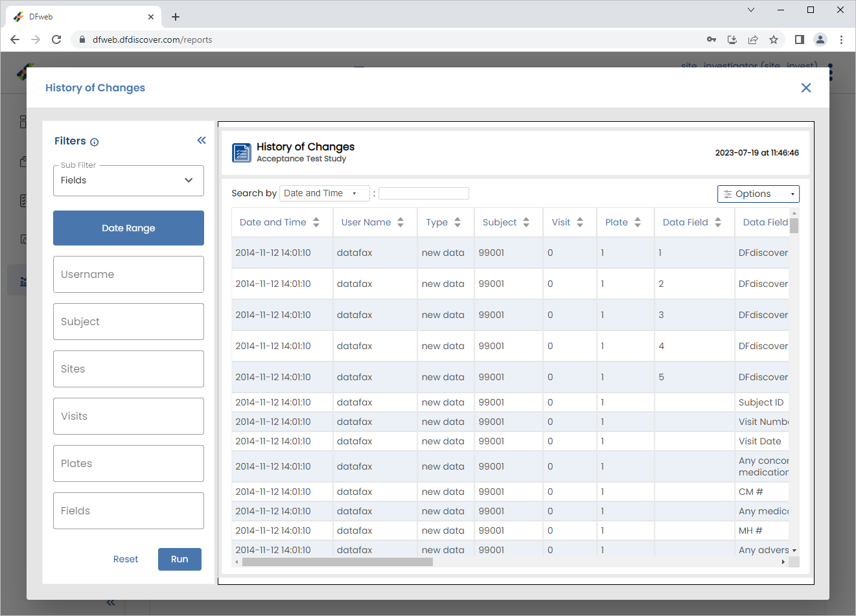Open a new browser tab
This screenshot has width=856, height=616.
[176, 17]
